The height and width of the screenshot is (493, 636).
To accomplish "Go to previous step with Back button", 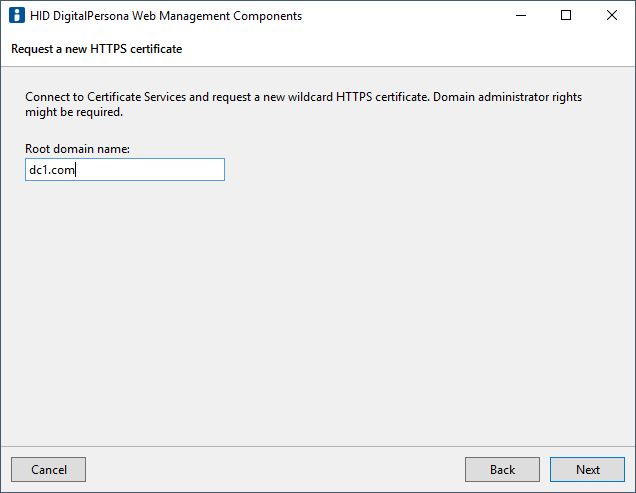I will pyautogui.click(x=502, y=469).
